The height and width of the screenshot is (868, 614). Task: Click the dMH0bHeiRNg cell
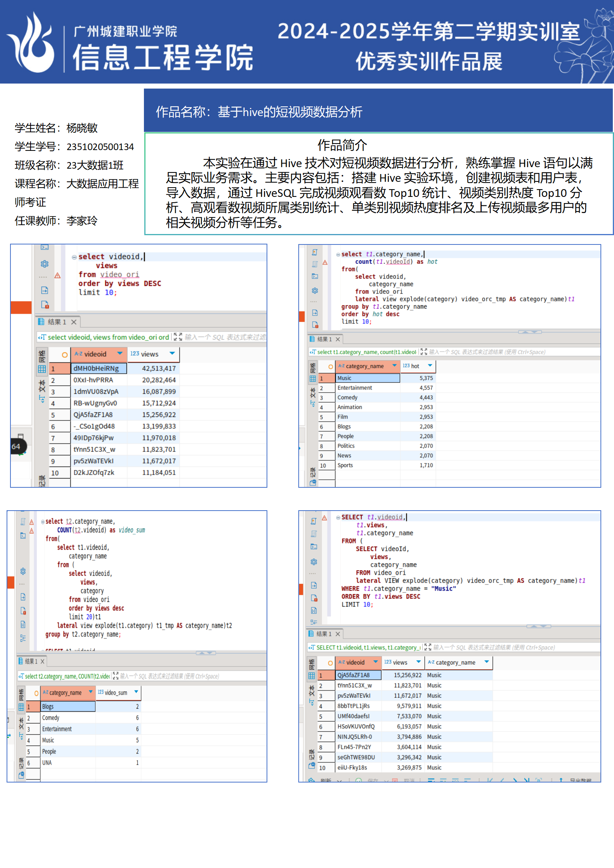99,368
